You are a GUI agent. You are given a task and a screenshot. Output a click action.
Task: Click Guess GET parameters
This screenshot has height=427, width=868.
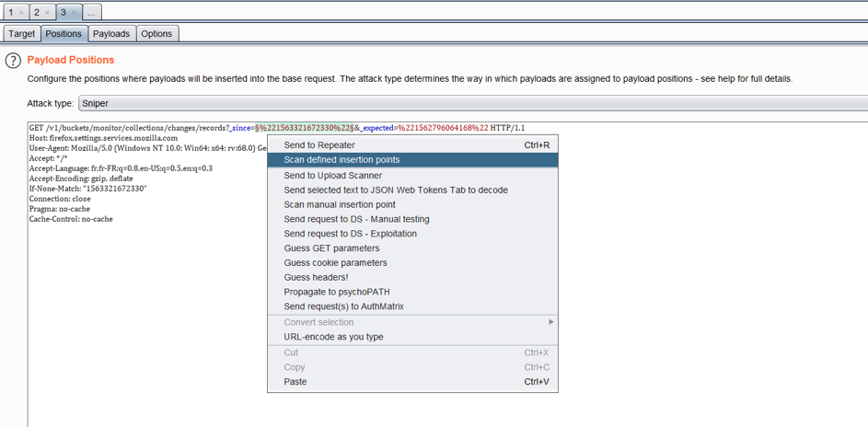tap(331, 248)
